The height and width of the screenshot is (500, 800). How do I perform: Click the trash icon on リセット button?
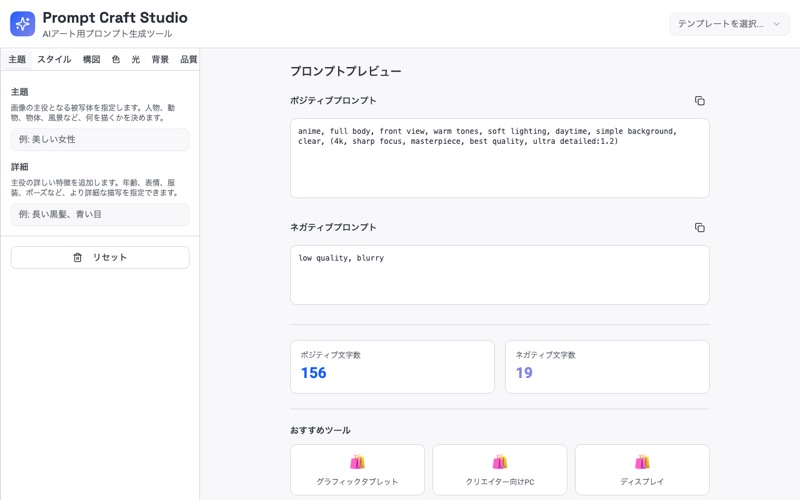coord(78,257)
